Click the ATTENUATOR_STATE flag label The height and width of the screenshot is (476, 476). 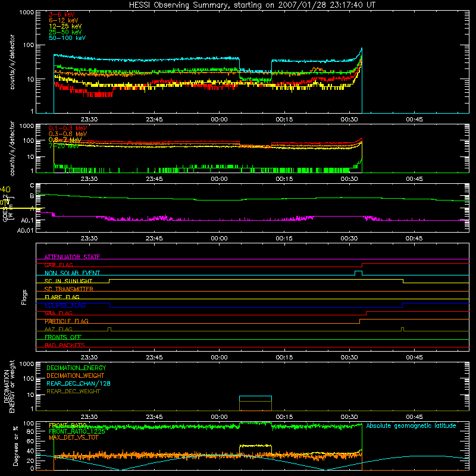(x=72, y=257)
